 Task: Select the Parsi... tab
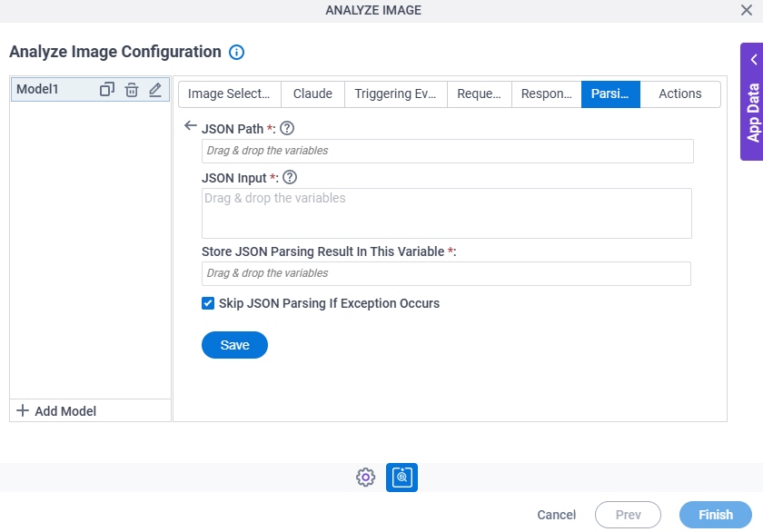point(610,94)
